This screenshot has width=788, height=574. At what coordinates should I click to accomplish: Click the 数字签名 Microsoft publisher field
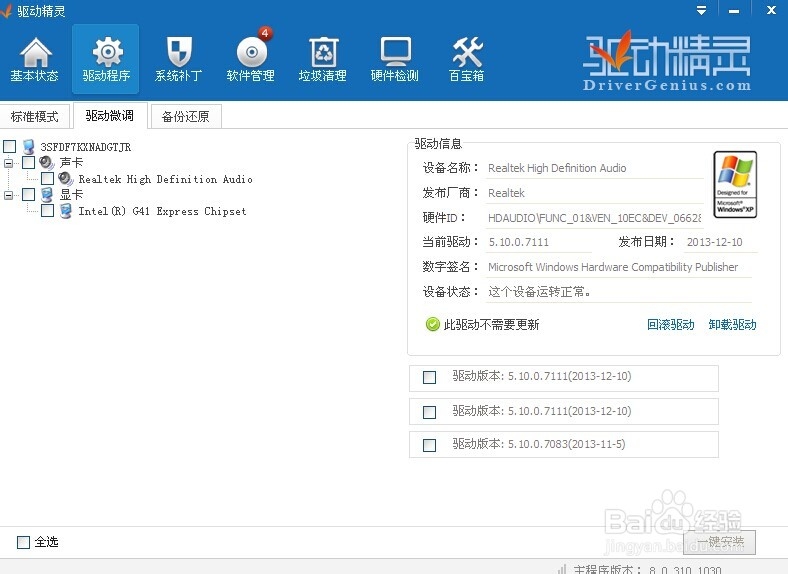(619, 267)
